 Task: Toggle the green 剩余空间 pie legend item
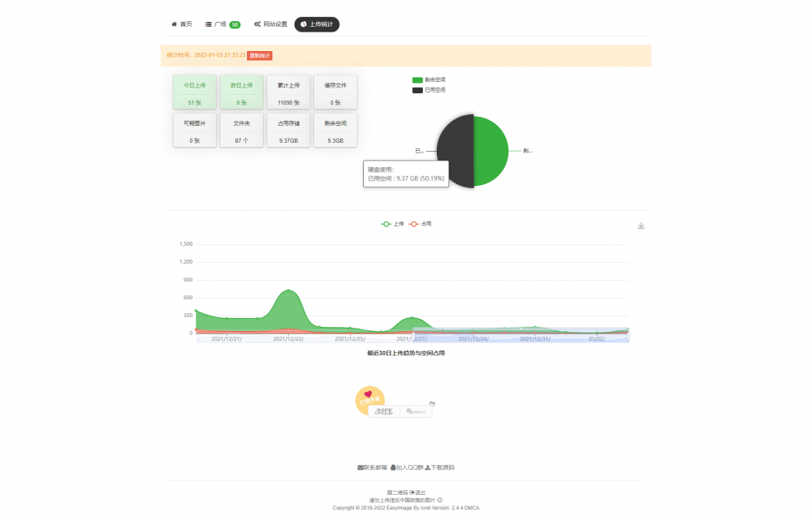(x=429, y=80)
